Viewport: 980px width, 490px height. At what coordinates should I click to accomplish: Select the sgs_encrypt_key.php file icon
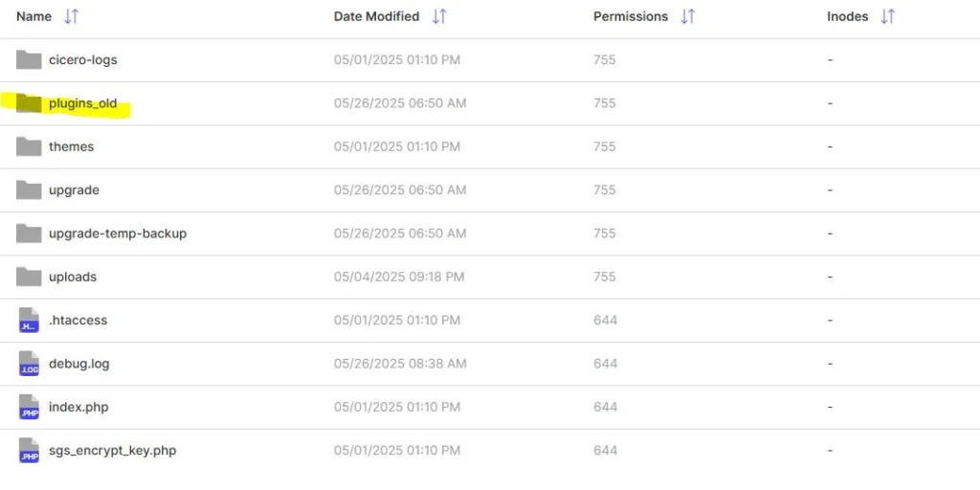29,450
